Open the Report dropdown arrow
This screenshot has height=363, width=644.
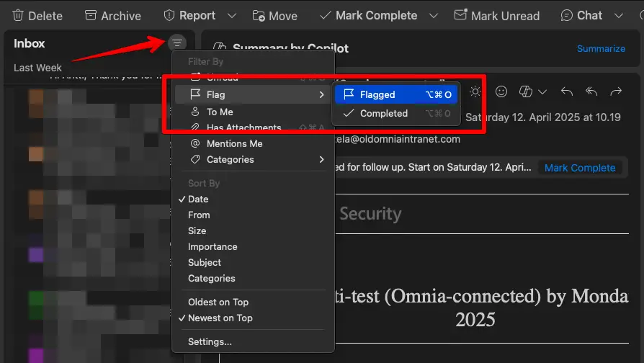pos(231,15)
